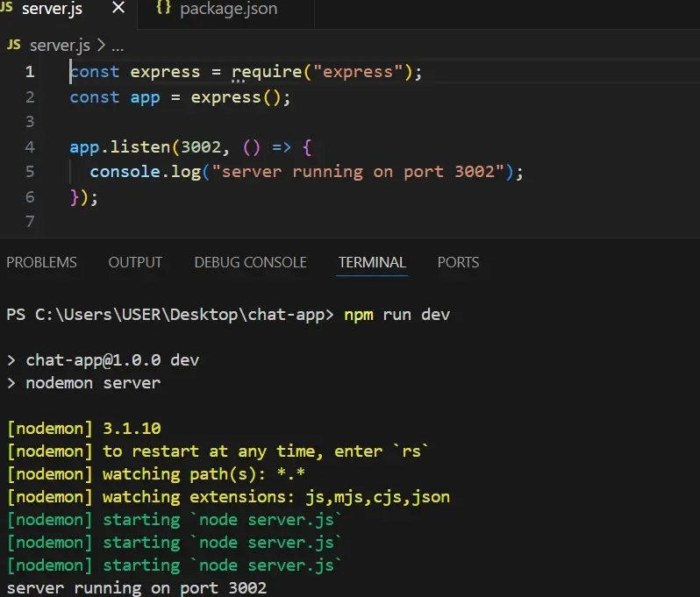Click the closing }); on line 6
This screenshot has width=700, height=597.
tap(84, 197)
